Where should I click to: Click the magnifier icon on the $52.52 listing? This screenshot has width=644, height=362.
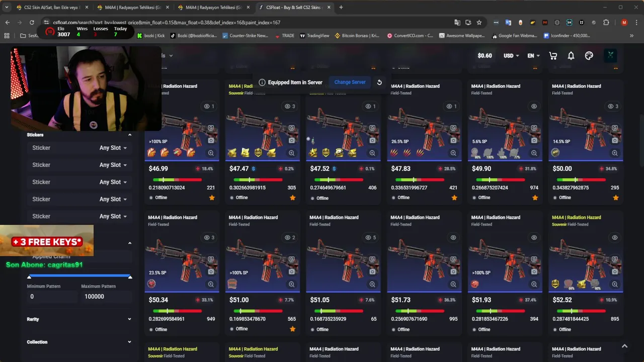click(x=615, y=284)
